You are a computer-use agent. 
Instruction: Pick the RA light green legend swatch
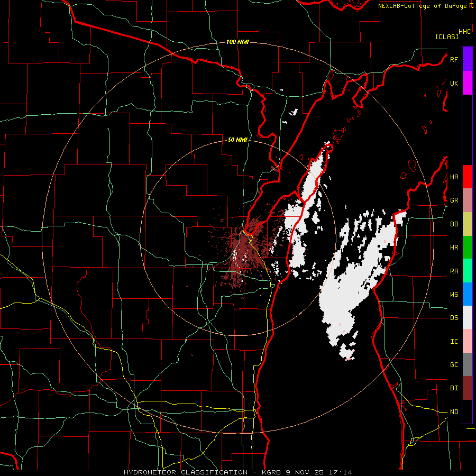pos(467,271)
